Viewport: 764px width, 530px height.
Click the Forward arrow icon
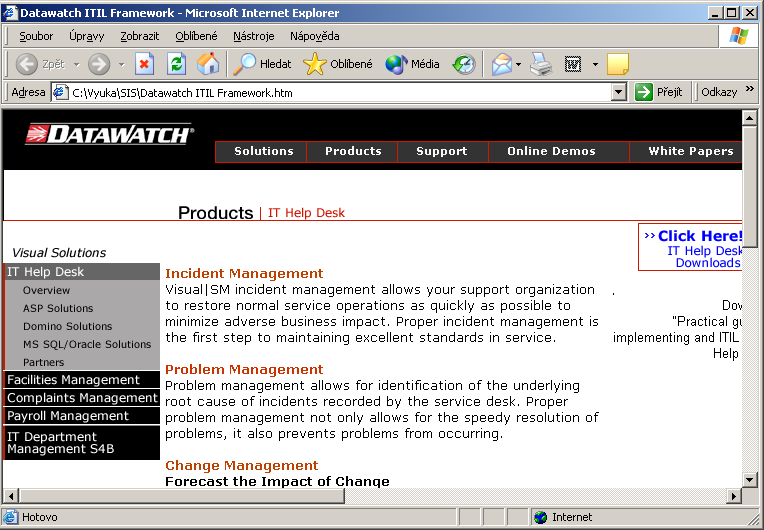coord(99,64)
